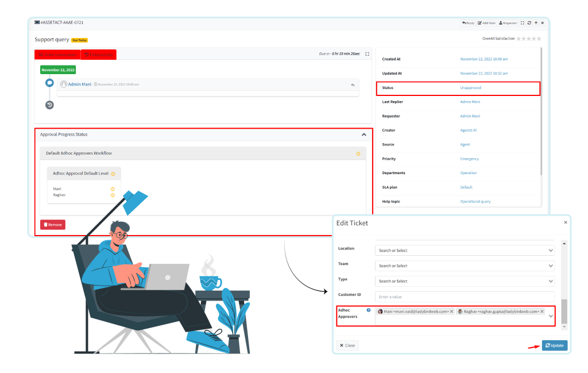
Task: Click pending status icon of Default Adhoc Workflow
Action: pos(358,153)
